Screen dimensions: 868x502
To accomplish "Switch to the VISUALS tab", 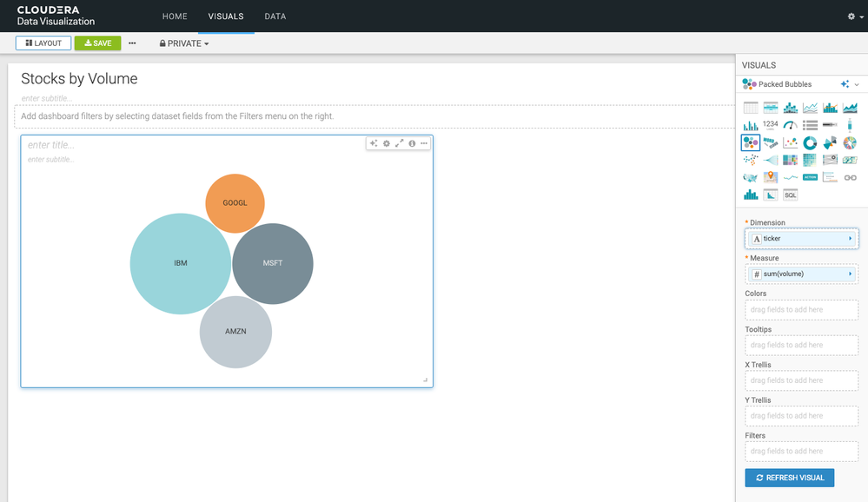I will tap(226, 17).
